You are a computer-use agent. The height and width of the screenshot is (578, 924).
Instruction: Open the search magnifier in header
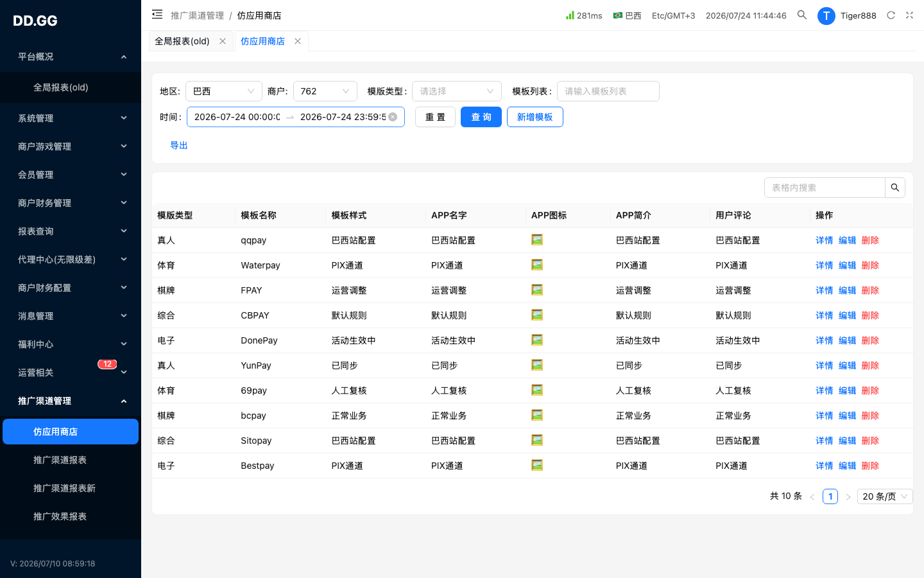tap(802, 15)
